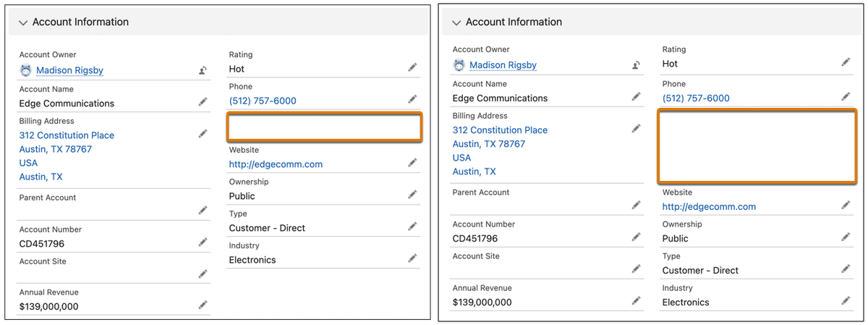Edit Website pencil in right panel
This screenshot has height=325, width=868.
pos(846,205)
